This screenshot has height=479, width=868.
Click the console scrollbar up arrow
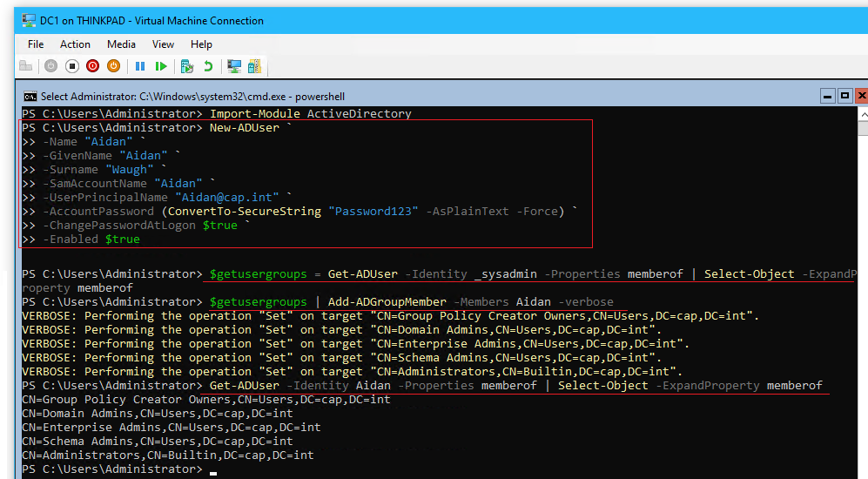pyautogui.click(x=864, y=114)
